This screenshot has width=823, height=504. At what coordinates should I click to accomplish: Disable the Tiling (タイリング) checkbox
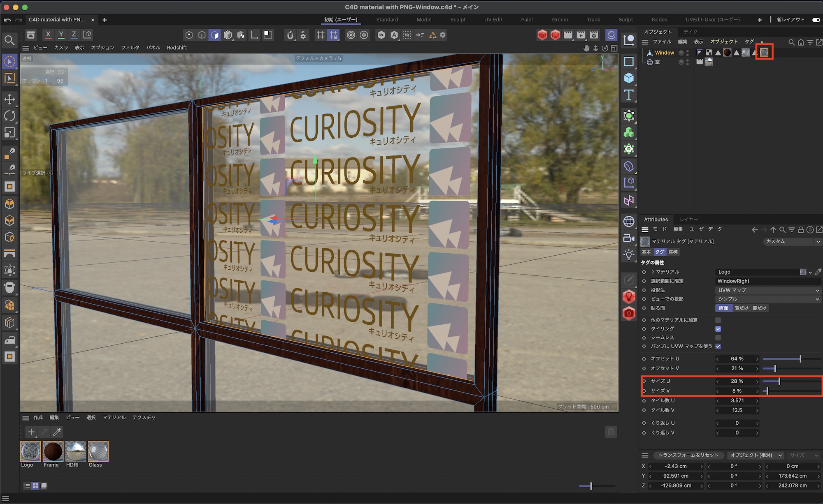pos(718,329)
